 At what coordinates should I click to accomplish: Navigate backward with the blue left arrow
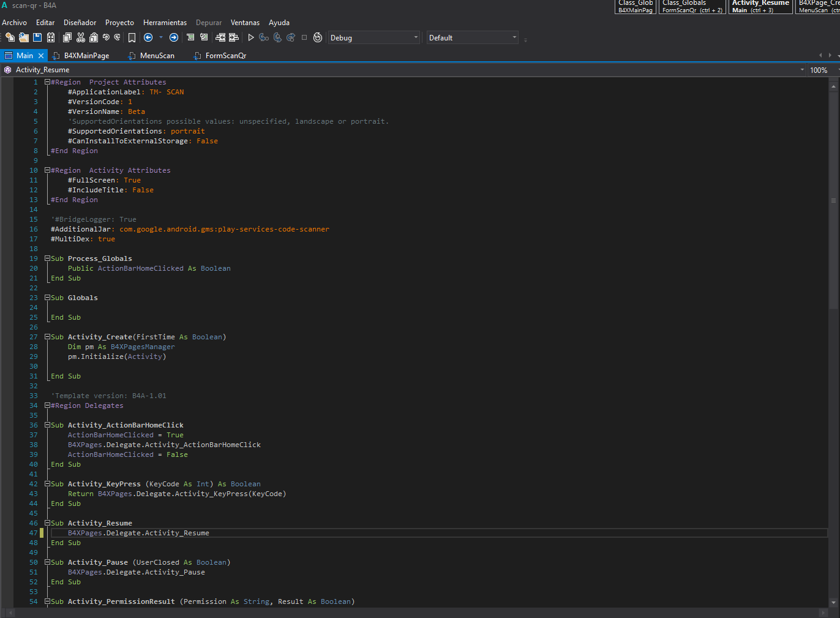tap(148, 37)
